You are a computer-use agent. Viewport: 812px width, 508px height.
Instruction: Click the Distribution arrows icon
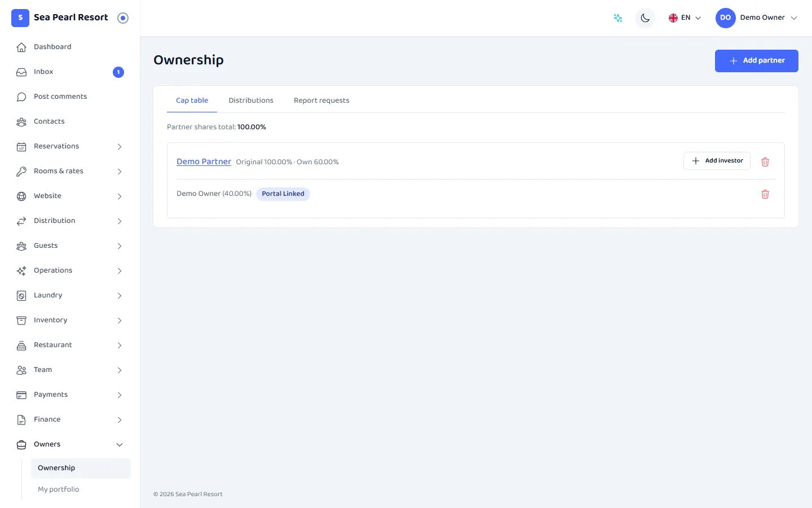21,221
